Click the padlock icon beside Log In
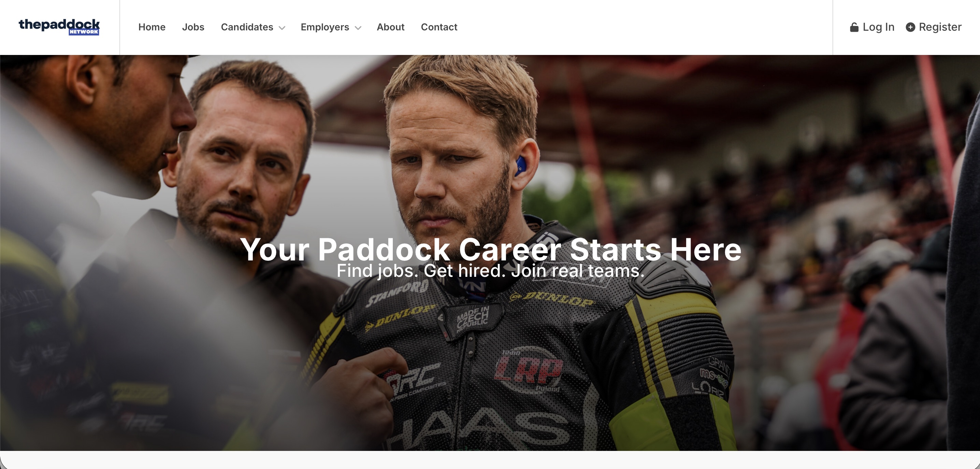This screenshot has height=469, width=980. 854,27
